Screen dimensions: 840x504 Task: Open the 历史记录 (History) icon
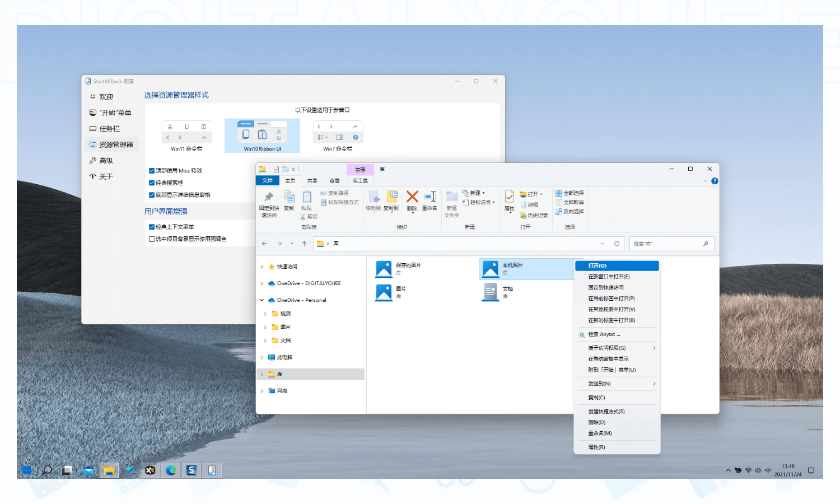(x=533, y=214)
